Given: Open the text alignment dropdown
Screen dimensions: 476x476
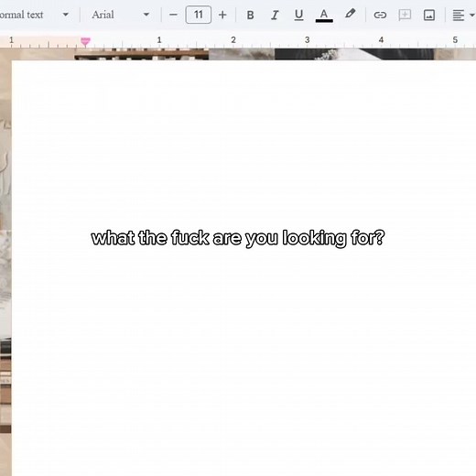Looking at the screenshot, I should [463, 15].
